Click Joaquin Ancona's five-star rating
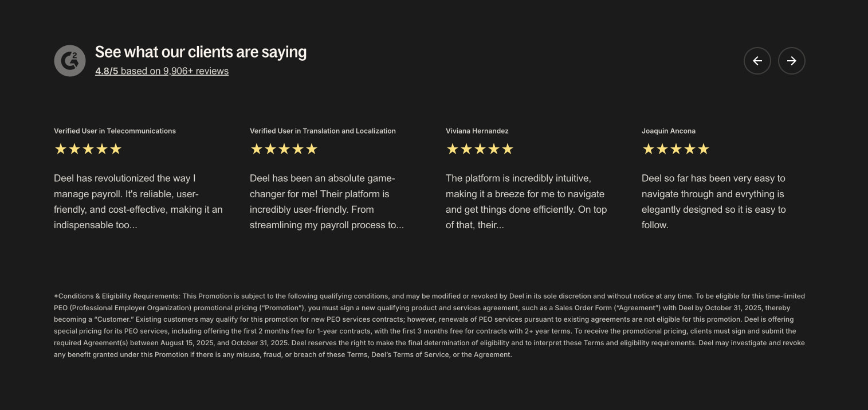 675,149
